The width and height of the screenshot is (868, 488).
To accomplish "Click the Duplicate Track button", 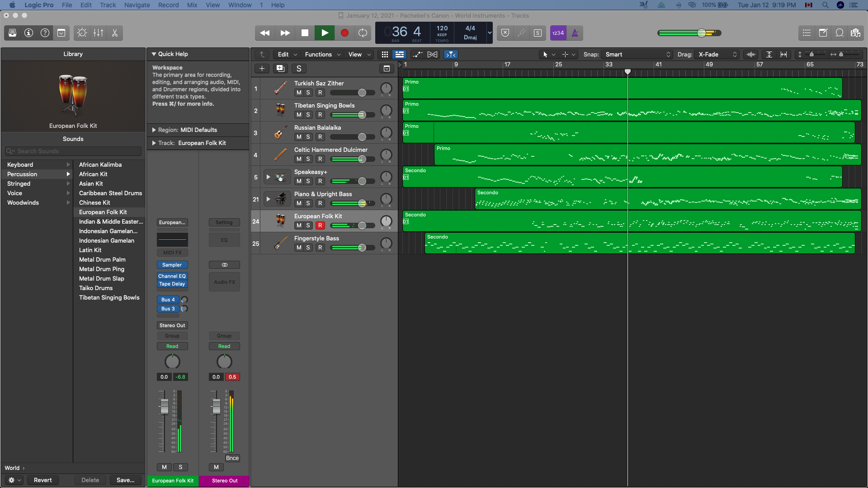I will (x=280, y=69).
